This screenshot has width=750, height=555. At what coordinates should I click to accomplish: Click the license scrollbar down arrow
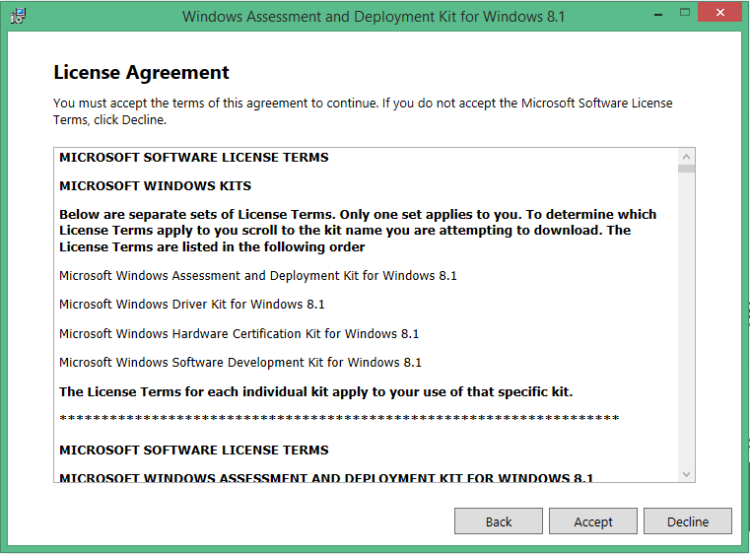click(x=686, y=473)
